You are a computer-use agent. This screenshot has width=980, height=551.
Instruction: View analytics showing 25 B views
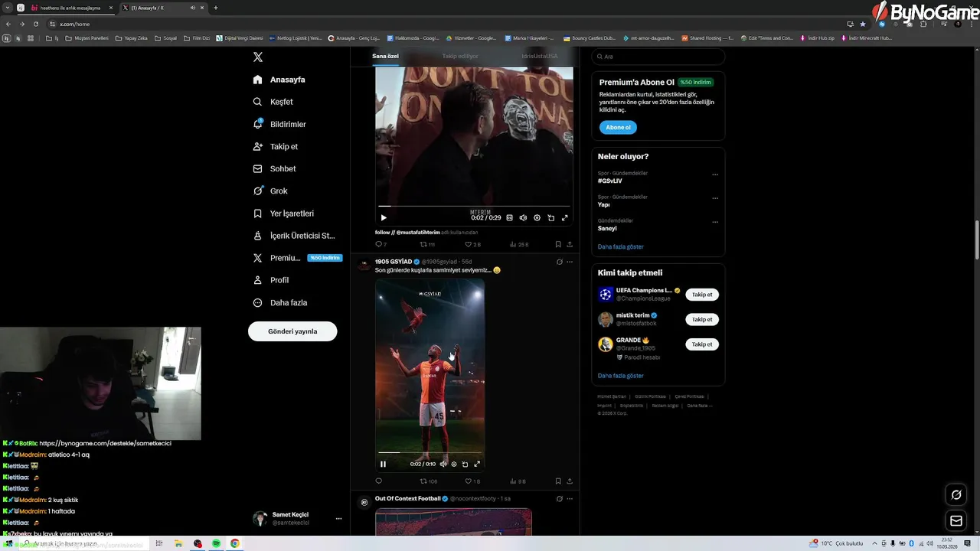tap(518, 244)
